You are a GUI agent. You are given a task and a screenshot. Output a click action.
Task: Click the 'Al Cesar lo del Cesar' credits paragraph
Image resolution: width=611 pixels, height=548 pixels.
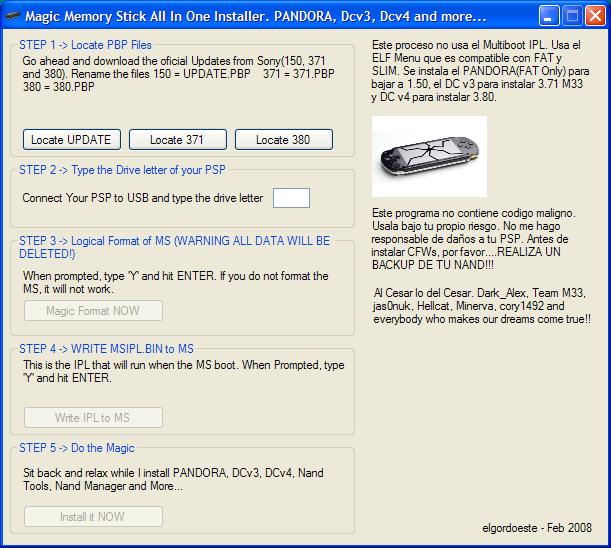click(x=482, y=306)
